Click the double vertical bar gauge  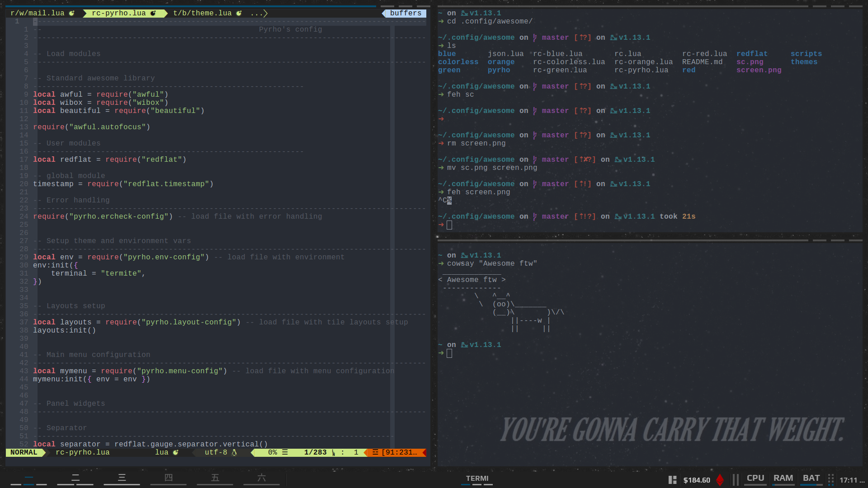(736, 480)
